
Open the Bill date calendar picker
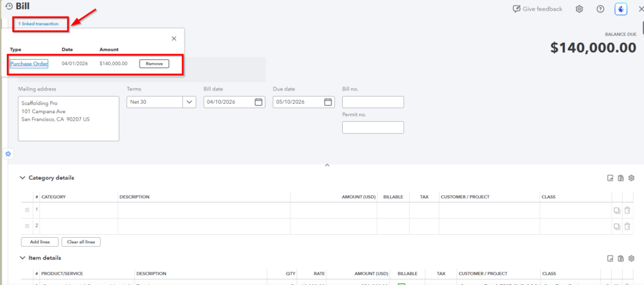[258, 102]
